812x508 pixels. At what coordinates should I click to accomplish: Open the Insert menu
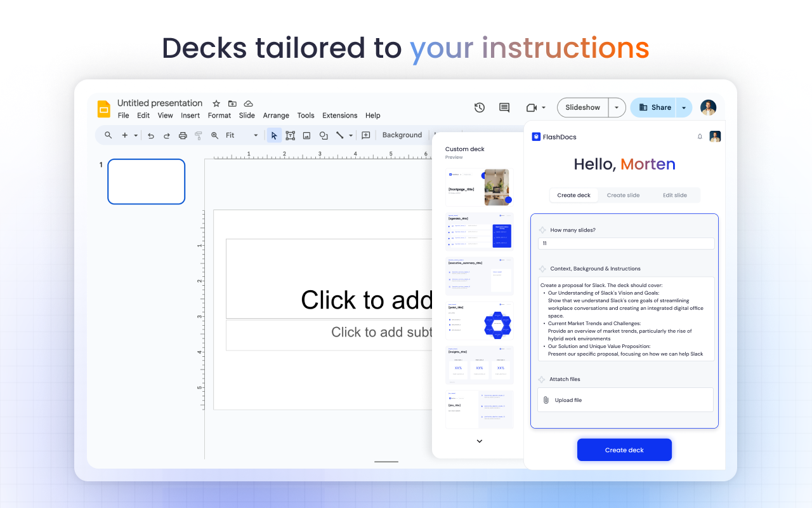point(190,116)
